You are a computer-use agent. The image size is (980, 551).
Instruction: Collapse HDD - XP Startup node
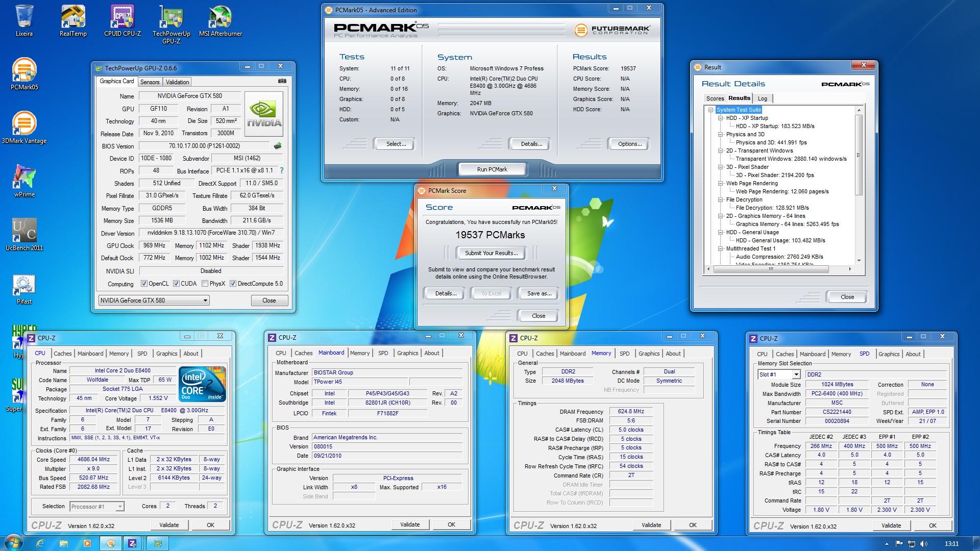[721, 118]
